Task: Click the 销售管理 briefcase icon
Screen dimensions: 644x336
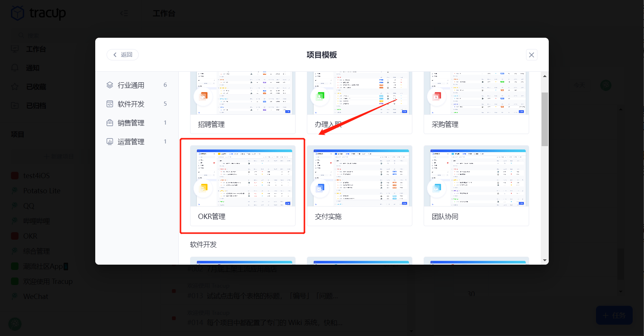Action: point(110,123)
